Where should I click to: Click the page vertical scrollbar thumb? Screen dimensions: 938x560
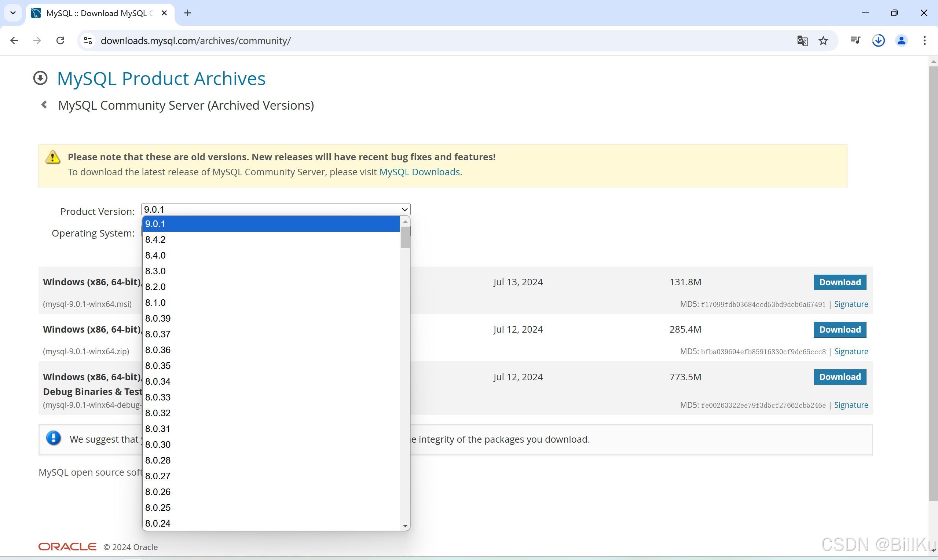click(x=934, y=283)
